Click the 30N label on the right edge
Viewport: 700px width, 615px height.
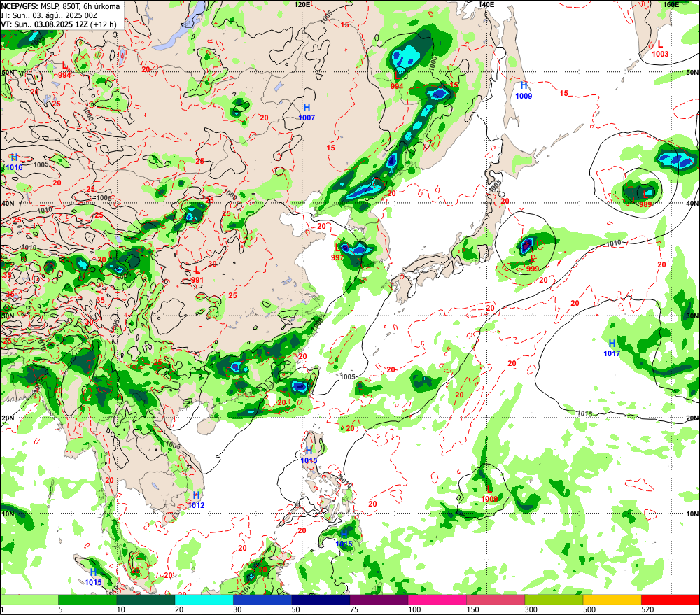tap(692, 316)
